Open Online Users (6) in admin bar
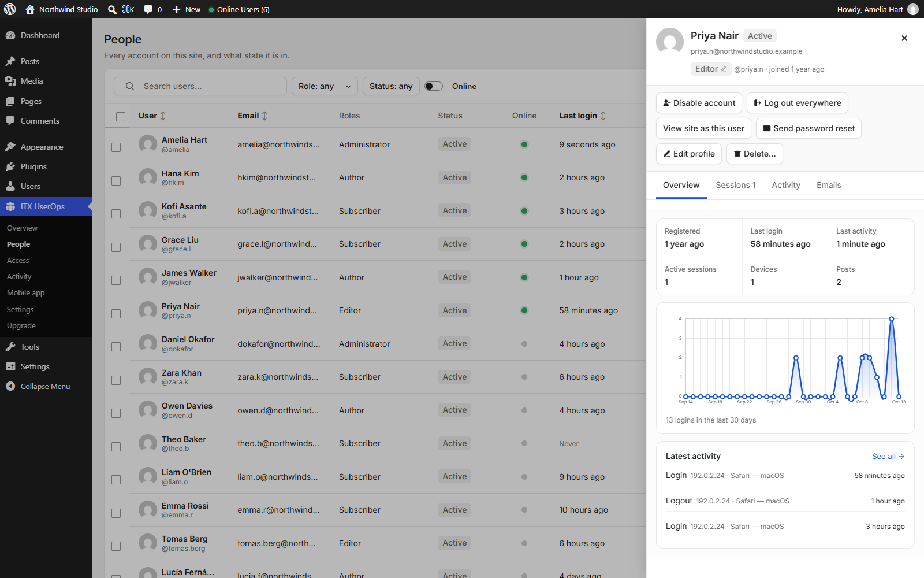The height and width of the screenshot is (578, 924). 239,9
